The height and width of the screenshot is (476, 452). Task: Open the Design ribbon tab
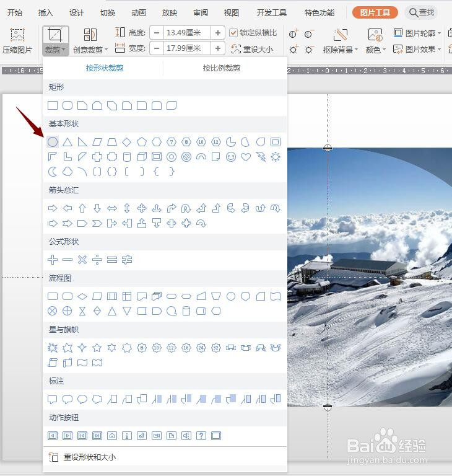tap(76, 13)
